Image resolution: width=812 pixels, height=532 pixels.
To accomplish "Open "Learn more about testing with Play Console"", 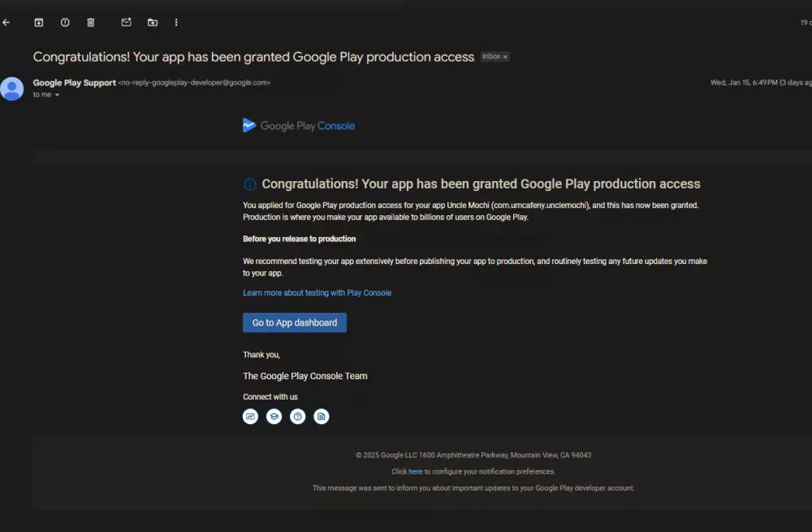I will point(317,292).
